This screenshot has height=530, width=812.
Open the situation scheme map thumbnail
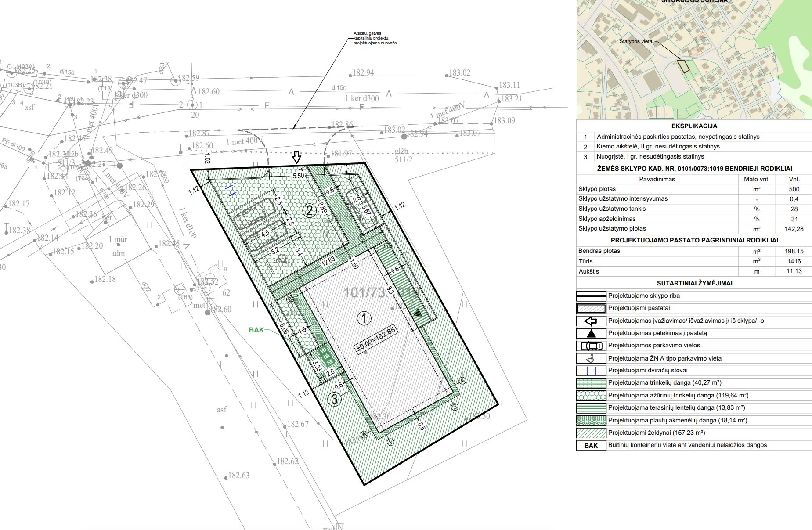pyautogui.click(x=694, y=59)
